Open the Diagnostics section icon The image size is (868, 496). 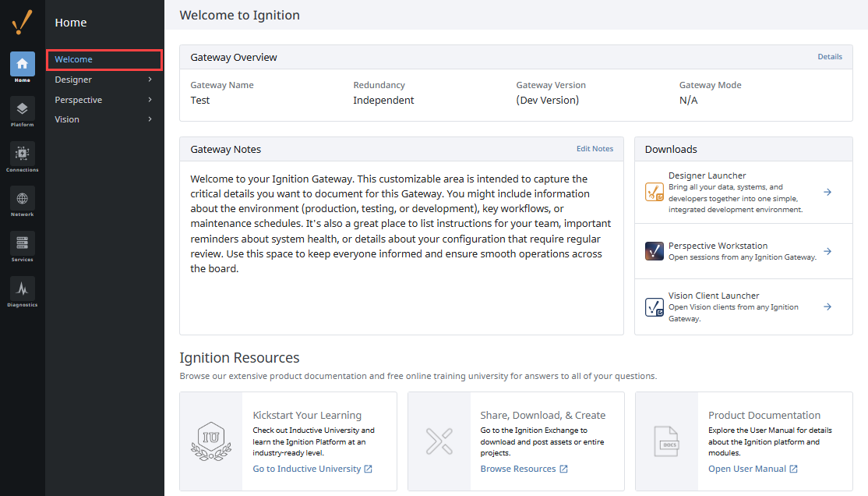(22, 289)
